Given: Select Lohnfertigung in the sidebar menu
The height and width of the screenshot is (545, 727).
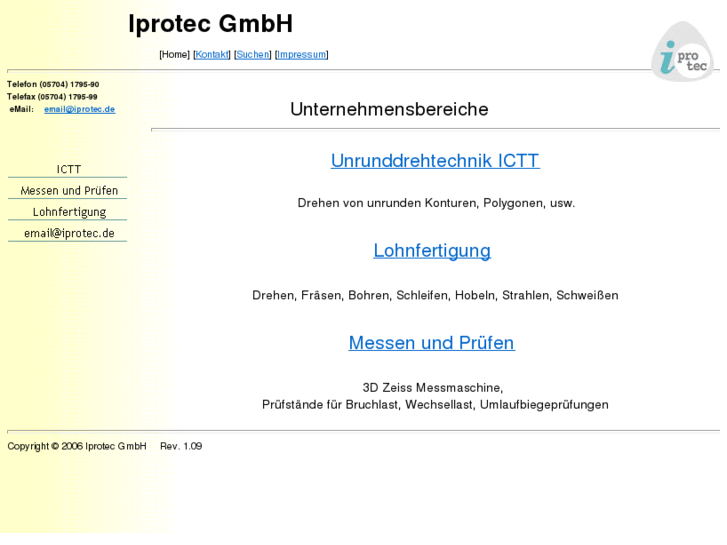Looking at the screenshot, I should pos(68,212).
